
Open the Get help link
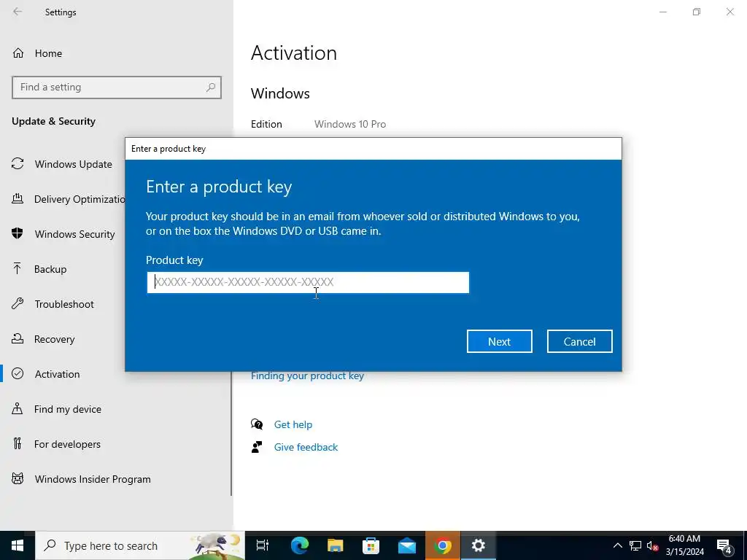pyautogui.click(x=293, y=424)
